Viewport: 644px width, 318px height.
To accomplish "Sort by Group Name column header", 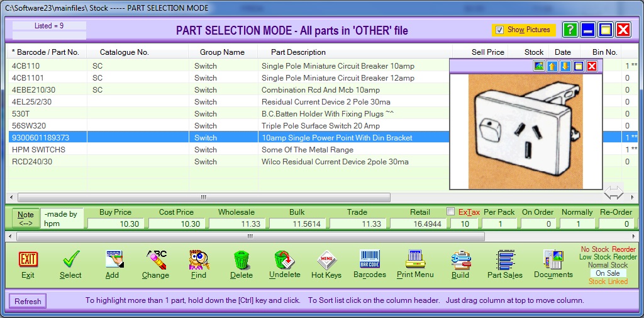I will click(223, 52).
